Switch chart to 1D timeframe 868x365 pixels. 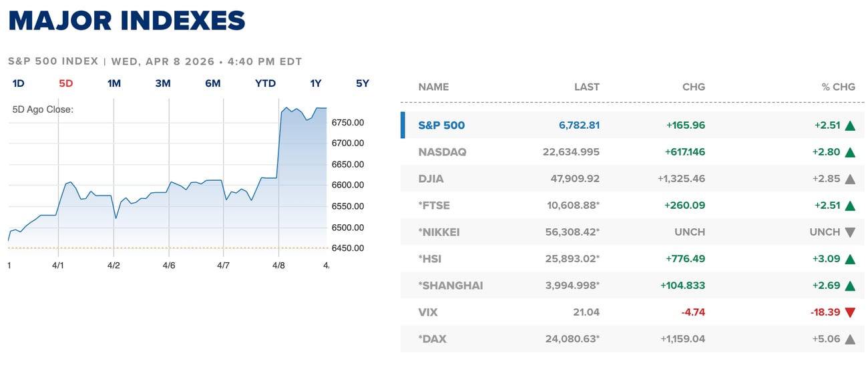(19, 83)
